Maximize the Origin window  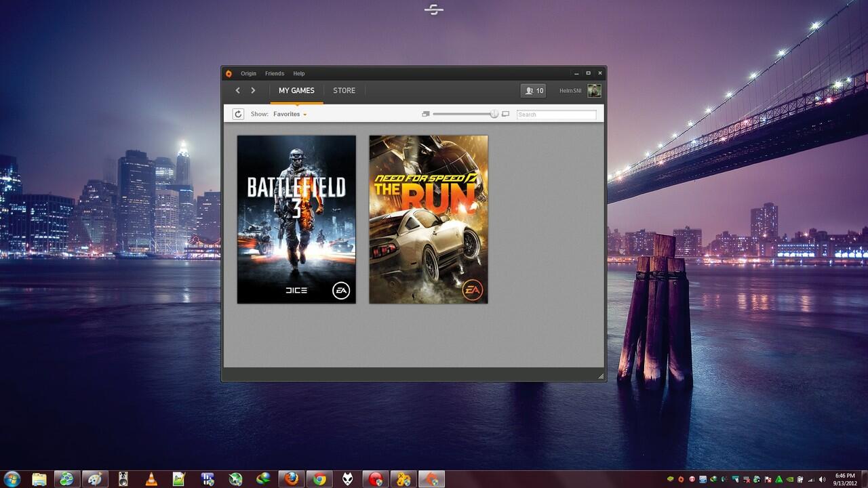pyautogui.click(x=588, y=73)
